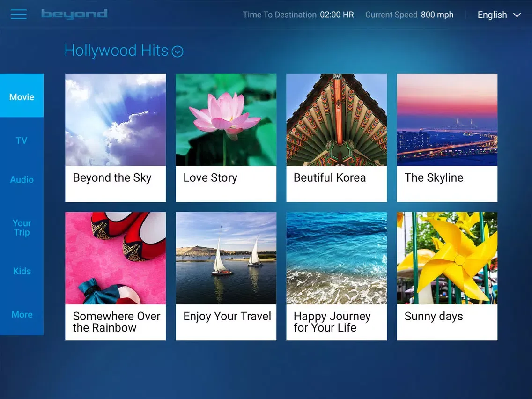Open the Sunny days pinwheel thumbnail
This screenshot has width=532, height=399.
[x=447, y=258]
